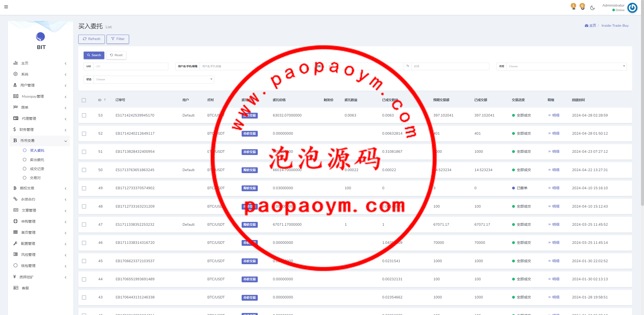Click the end time To input field
This screenshot has height=315, width=644.
coord(450,66)
